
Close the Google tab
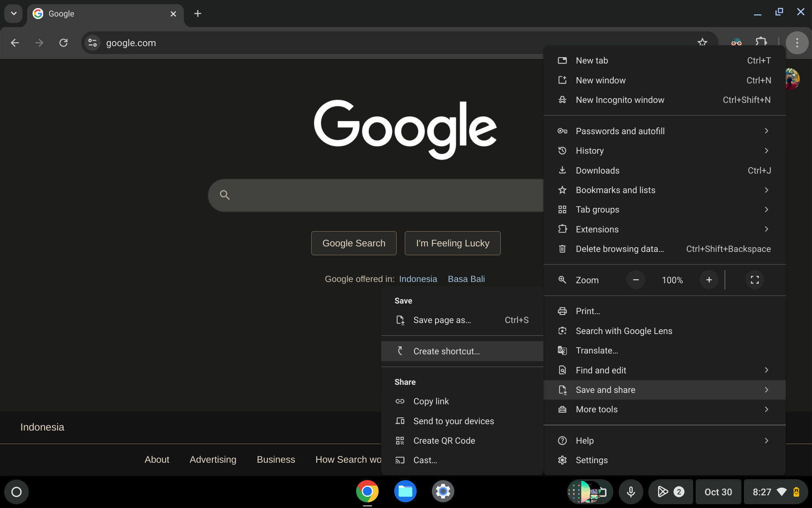click(173, 14)
